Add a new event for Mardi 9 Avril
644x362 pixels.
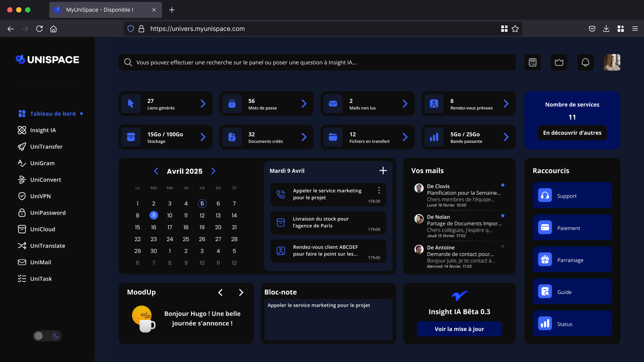pyautogui.click(x=383, y=171)
